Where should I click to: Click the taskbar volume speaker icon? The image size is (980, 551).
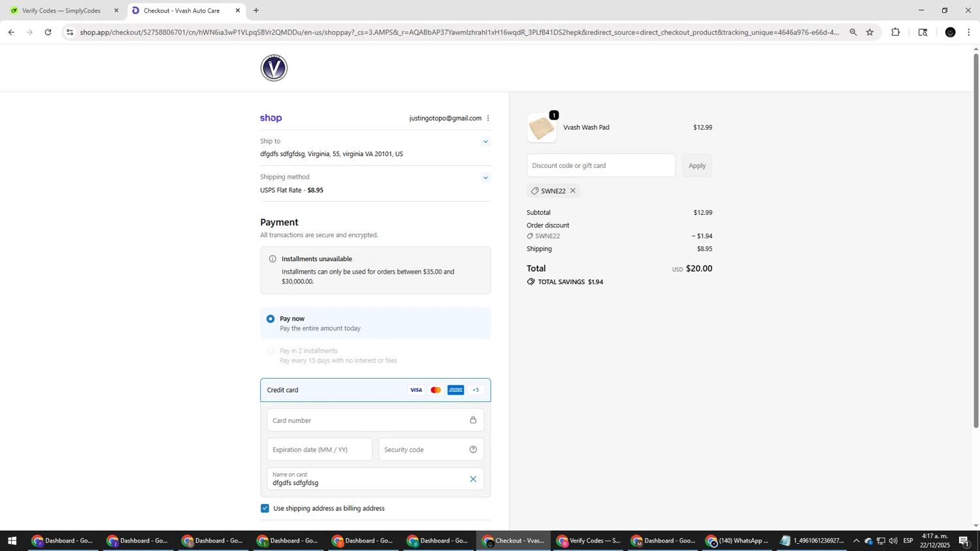[893, 541]
